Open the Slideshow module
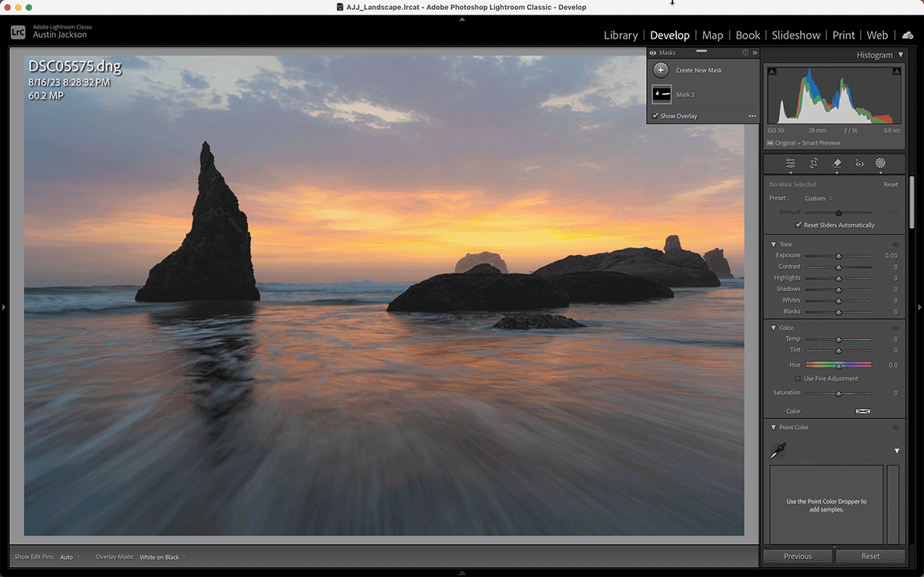Screen dimensions: 924x577 tap(796, 35)
